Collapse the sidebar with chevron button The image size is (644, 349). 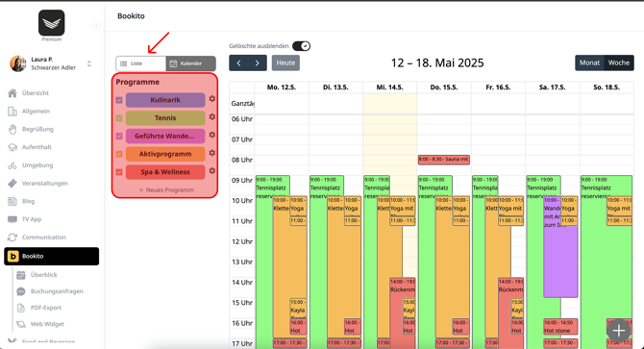tap(96, 26)
